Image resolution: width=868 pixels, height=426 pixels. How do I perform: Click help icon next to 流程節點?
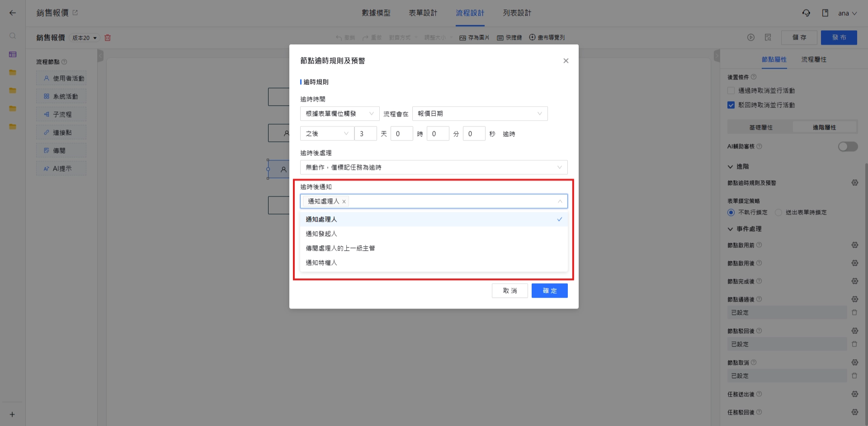(64, 62)
